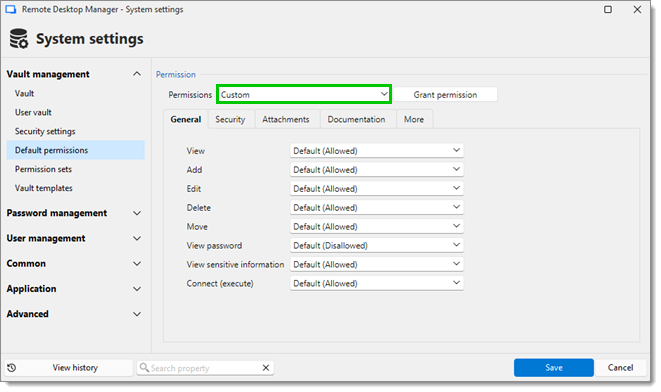Open the Move permission dropdown
The width and height of the screenshot is (661, 392).
[376, 226]
